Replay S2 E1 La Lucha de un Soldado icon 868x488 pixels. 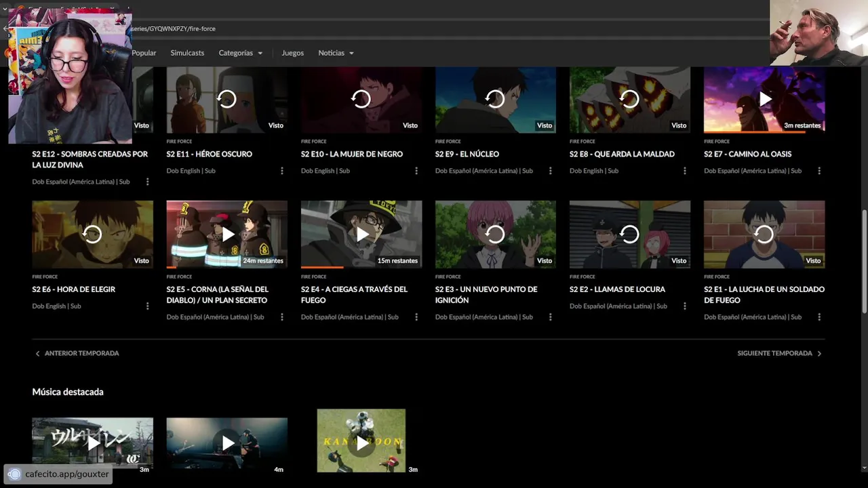[764, 235]
